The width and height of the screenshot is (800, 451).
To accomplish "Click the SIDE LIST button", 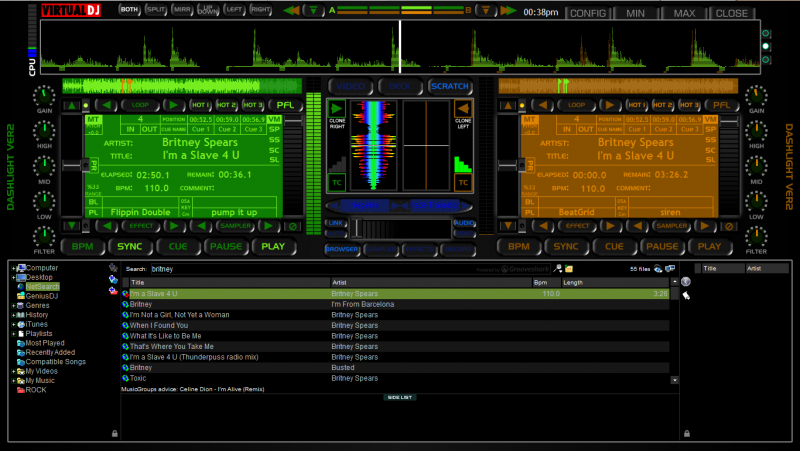I will 399,397.
